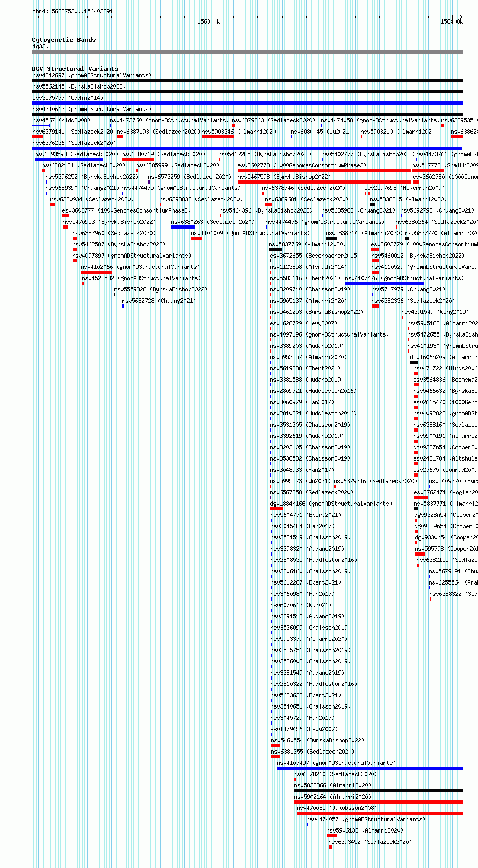Click the esv3672655 (Besenbacher2015) label
Viewport: 478px width, 868px height.
(315, 256)
